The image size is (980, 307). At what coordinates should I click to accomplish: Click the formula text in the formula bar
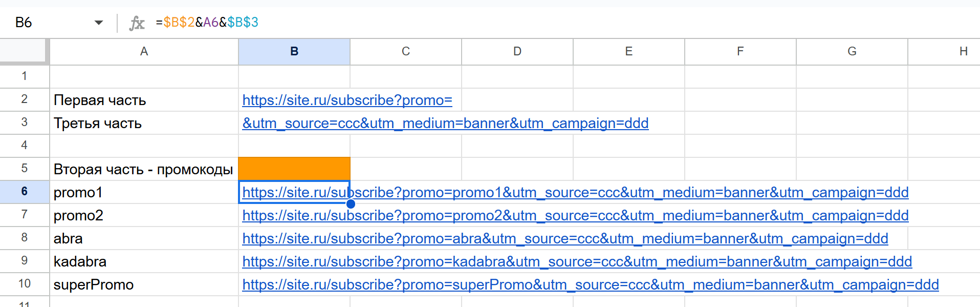(x=207, y=23)
